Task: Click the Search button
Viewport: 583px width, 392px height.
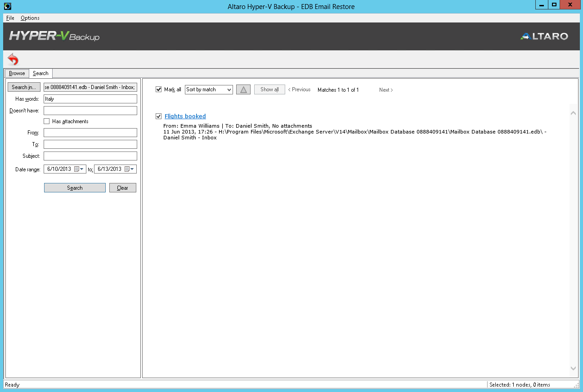Action: (75, 188)
